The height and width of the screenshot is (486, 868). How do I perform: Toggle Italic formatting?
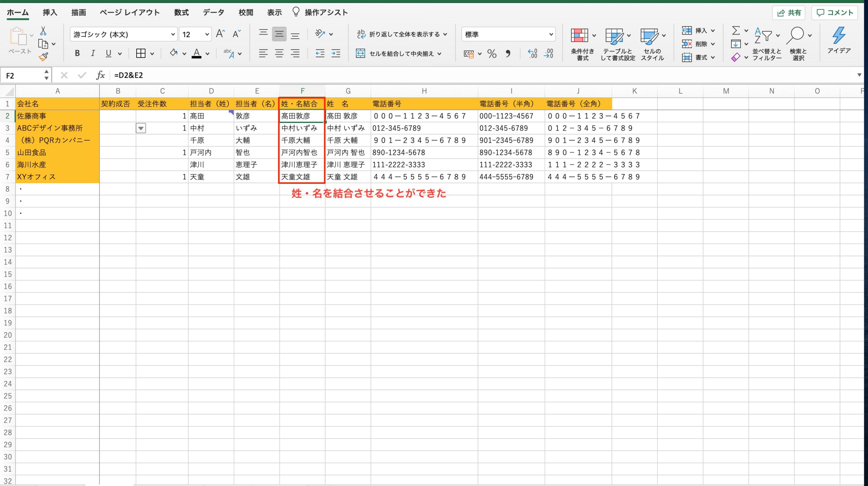tap(93, 53)
